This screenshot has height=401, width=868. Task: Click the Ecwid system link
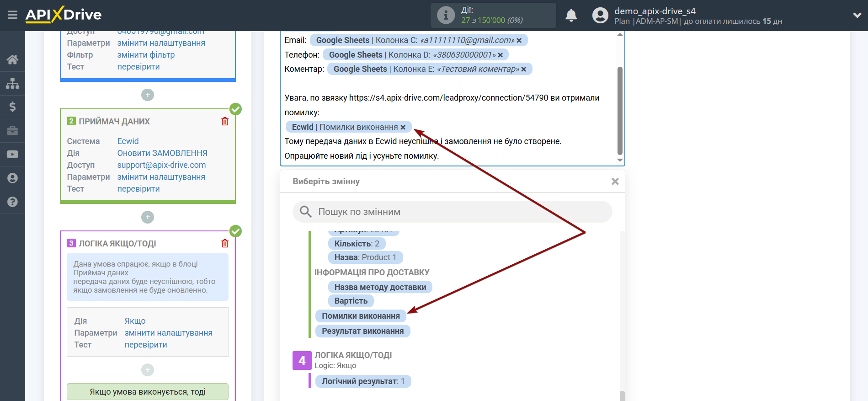click(x=128, y=141)
